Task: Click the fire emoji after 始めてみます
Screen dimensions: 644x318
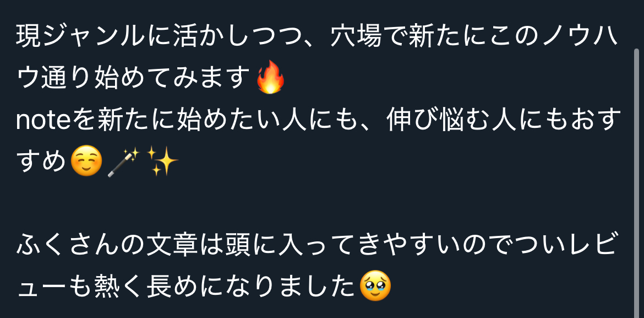Action: click(x=270, y=77)
